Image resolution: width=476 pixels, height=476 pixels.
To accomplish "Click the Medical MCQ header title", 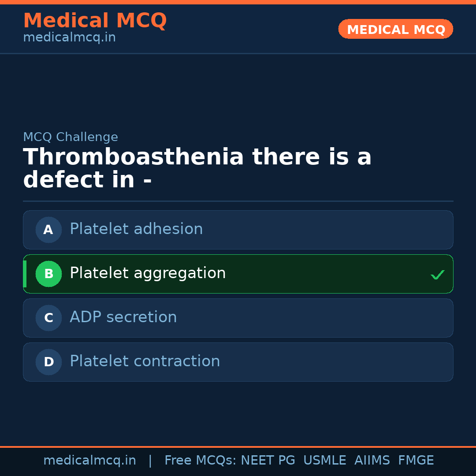I will [x=95, y=21].
